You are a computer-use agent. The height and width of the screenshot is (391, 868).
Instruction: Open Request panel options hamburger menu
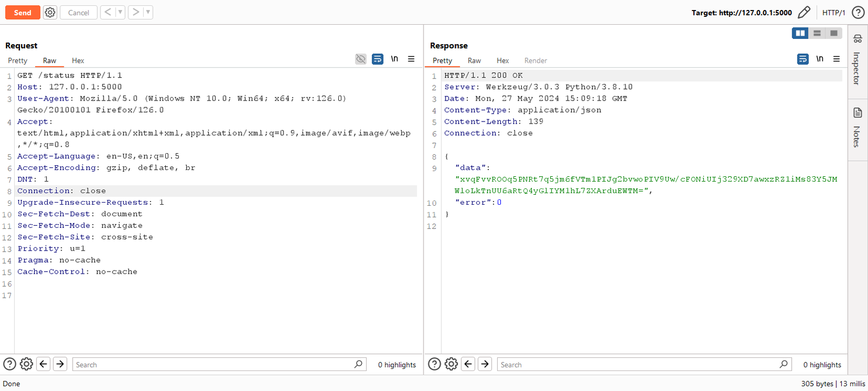(x=411, y=59)
